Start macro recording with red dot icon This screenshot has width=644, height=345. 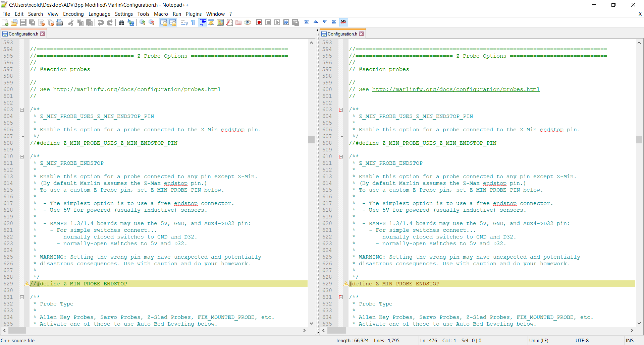coord(259,22)
